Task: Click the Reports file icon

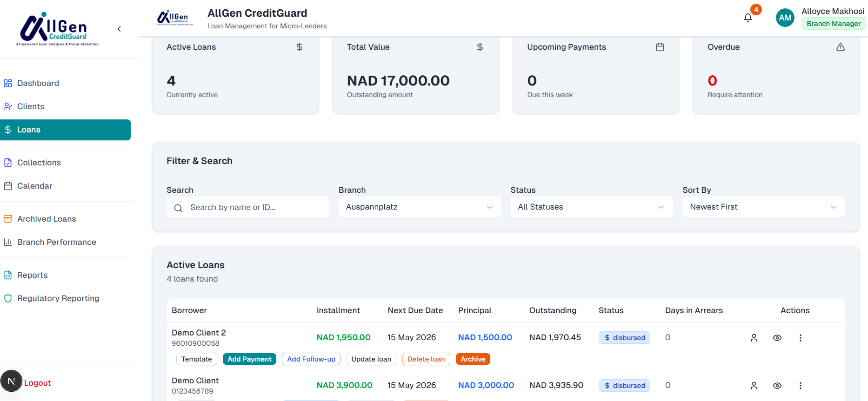Action: [8, 275]
